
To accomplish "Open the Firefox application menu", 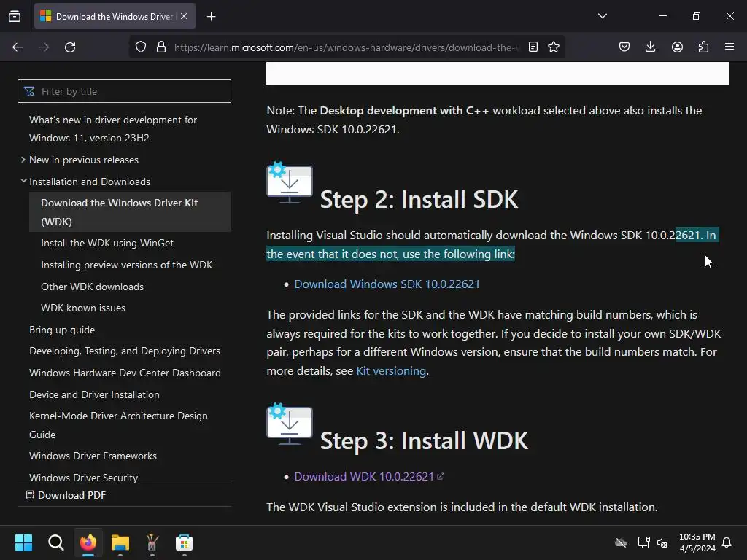I will 729,47.
